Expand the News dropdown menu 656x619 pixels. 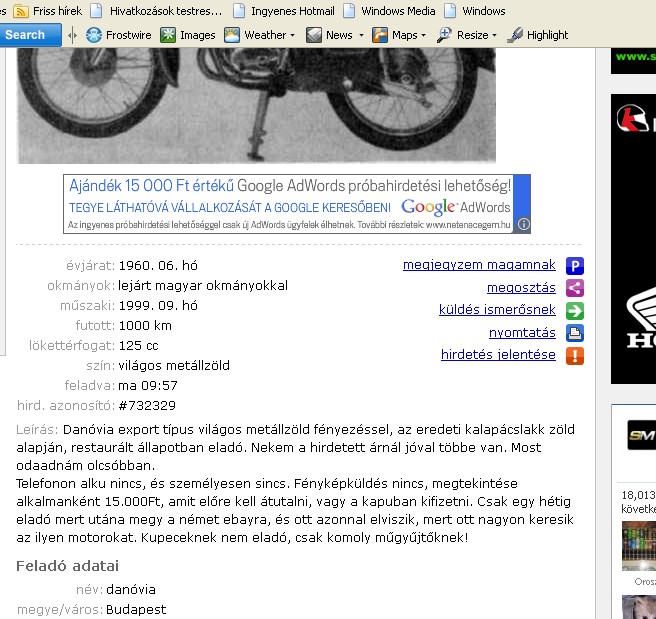pos(361,35)
